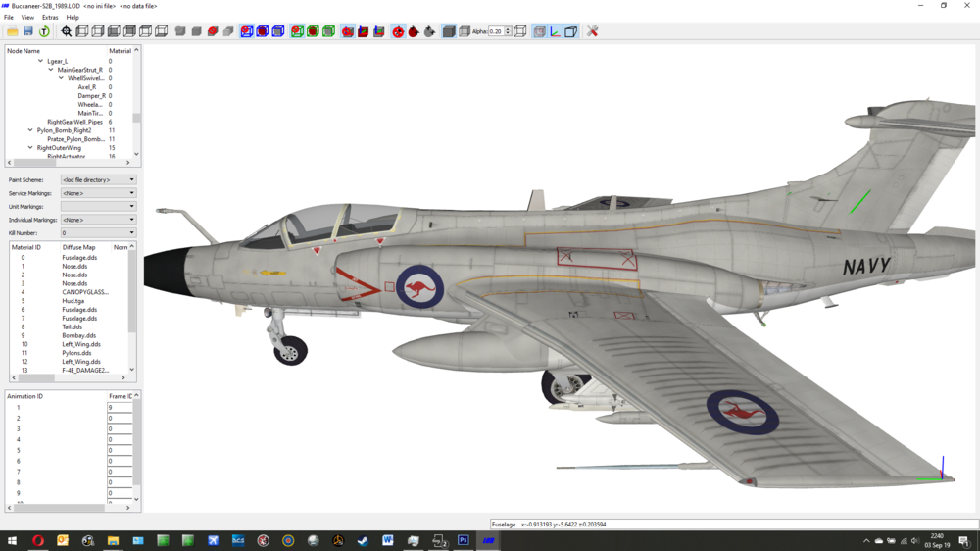This screenshot has width=980, height=551.
Task: Click the Animation ID column header
Action: 25,396
